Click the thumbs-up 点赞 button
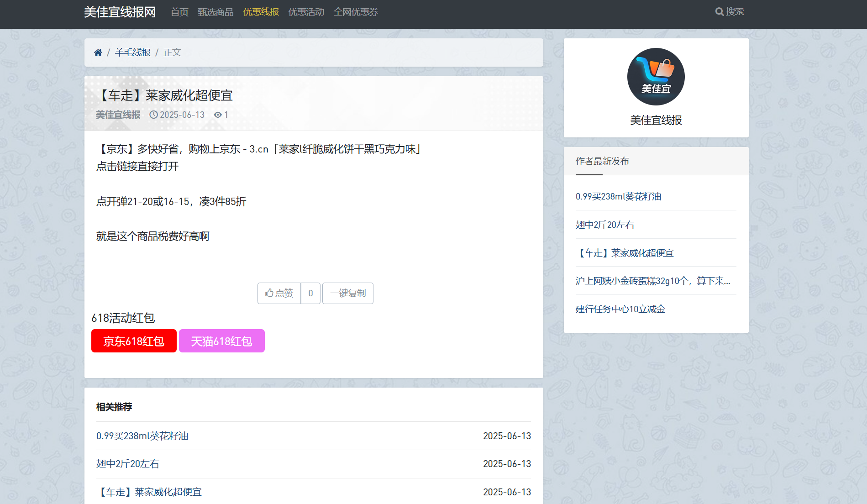This screenshot has height=504, width=867. point(279,293)
